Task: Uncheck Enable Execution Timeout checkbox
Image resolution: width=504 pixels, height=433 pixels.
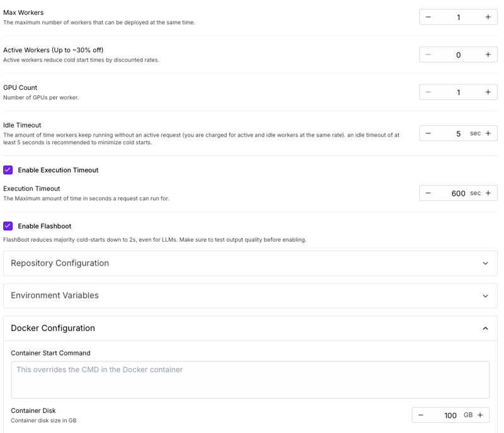Action: pyautogui.click(x=8, y=170)
